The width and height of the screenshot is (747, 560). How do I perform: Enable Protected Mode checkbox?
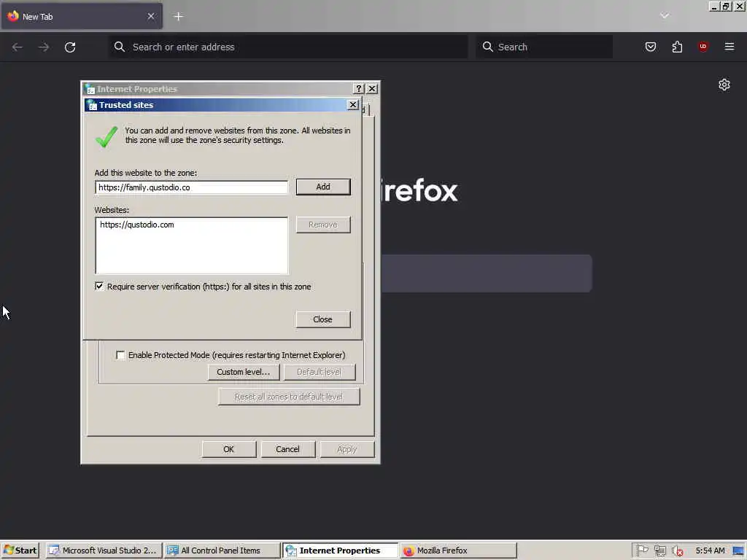click(x=120, y=355)
